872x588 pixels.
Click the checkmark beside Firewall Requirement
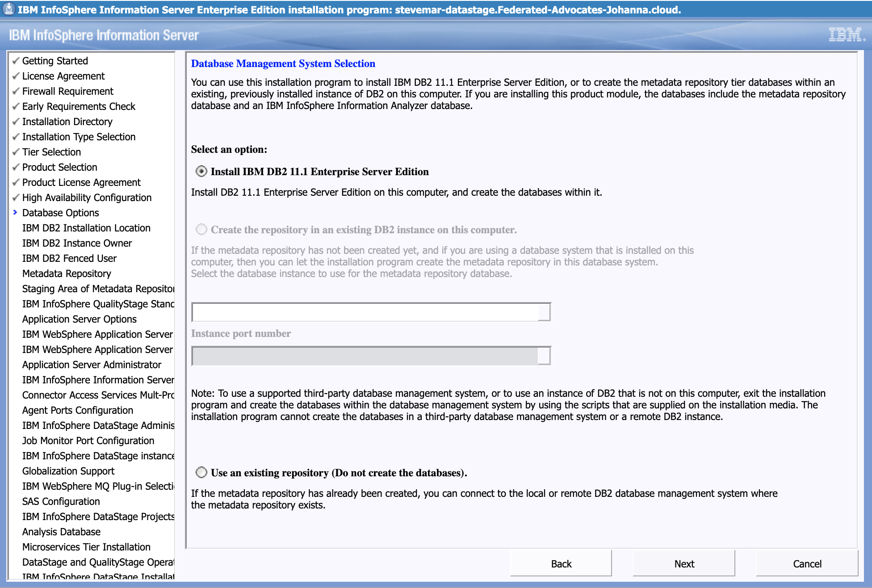[x=16, y=91]
